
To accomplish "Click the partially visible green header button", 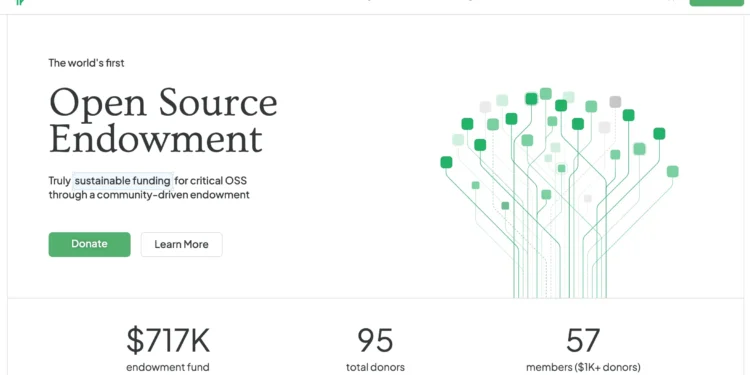I will (717, 2).
